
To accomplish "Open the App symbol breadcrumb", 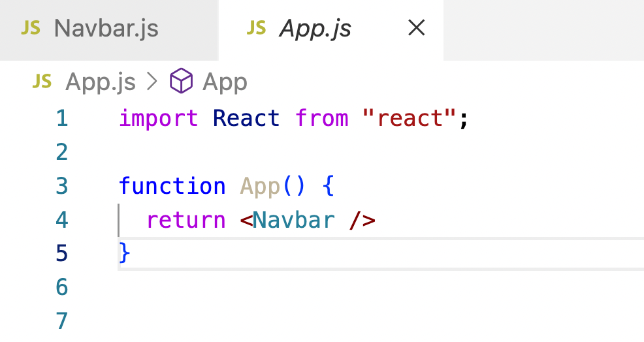I will (225, 82).
